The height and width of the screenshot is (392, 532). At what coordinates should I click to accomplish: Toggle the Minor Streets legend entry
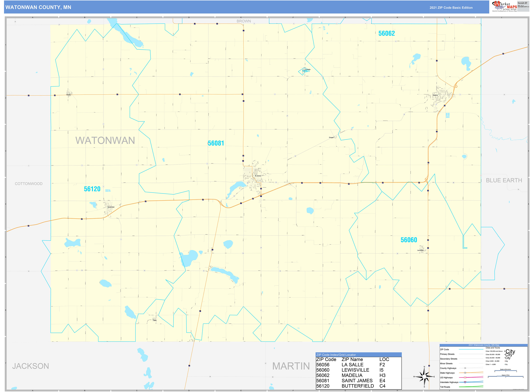click(x=471, y=363)
